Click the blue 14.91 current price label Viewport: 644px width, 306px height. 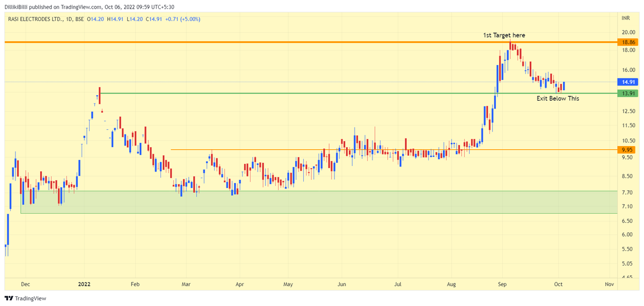pos(627,82)
